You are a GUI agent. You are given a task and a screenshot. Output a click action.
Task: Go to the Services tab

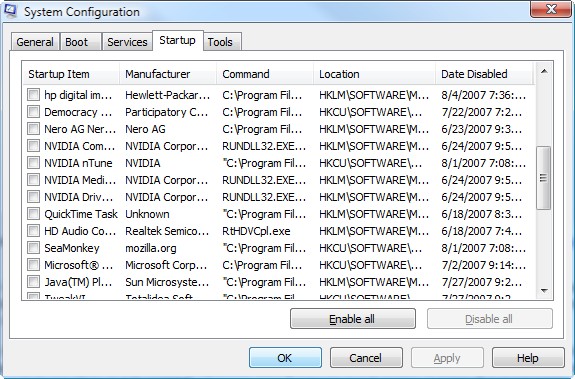127,42
